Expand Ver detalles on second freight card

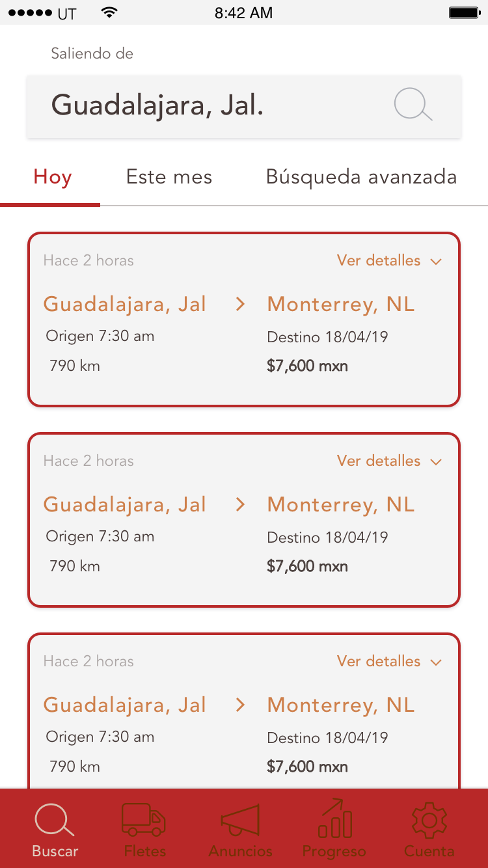pos(389,461)
